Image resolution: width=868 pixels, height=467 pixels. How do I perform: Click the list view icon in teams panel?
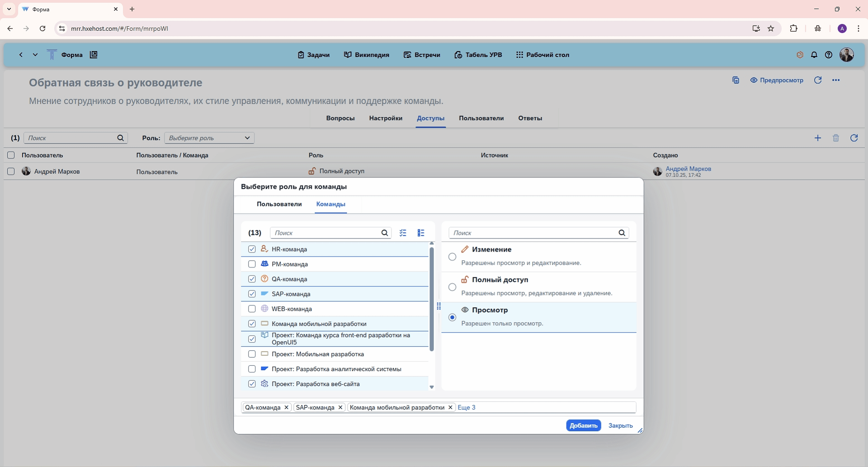click(421, 233)
